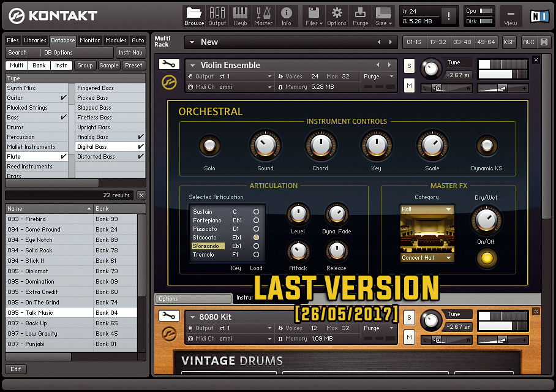Go to next Violin Ensemble instrument arrow
The width and height of the screenshot is (556, 392).
[389, 65]
